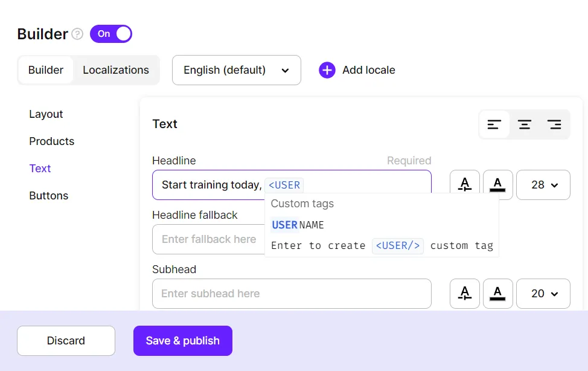The width and height of the screenshot is (588, 371).
Task: Click the help icon next to Builder
Action: click(77, 34)
